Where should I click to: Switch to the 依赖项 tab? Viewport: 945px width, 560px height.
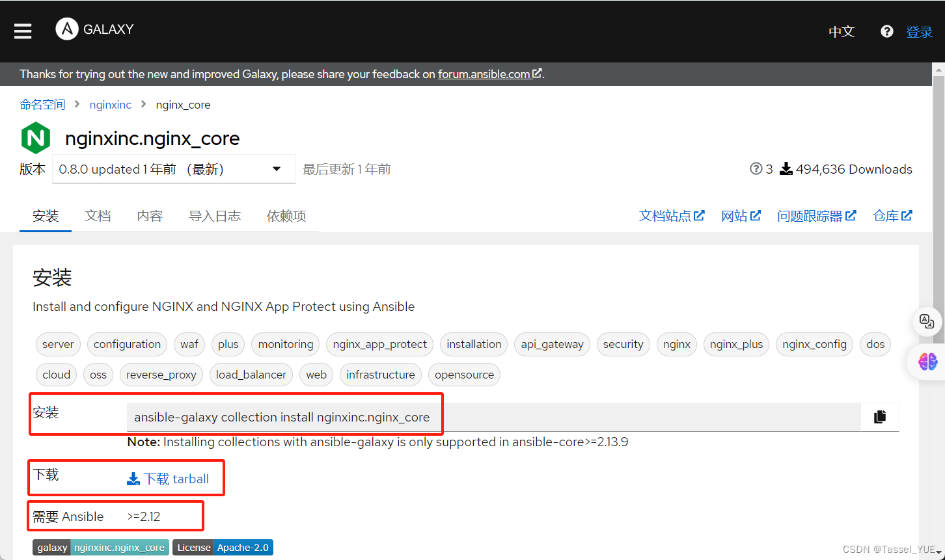[x=286, y=216]
